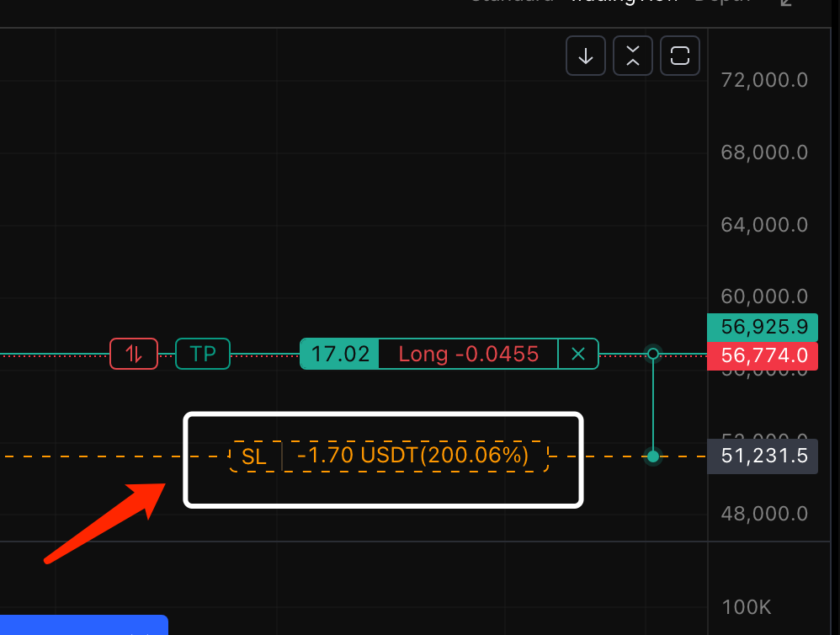Close the Long position with X
840x635 pixels.
tap(578, 354)
